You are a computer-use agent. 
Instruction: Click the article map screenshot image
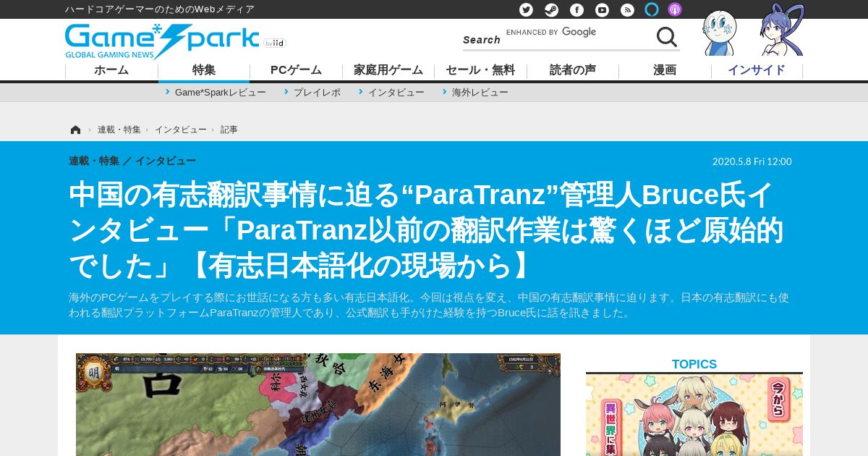coord(318,405)
